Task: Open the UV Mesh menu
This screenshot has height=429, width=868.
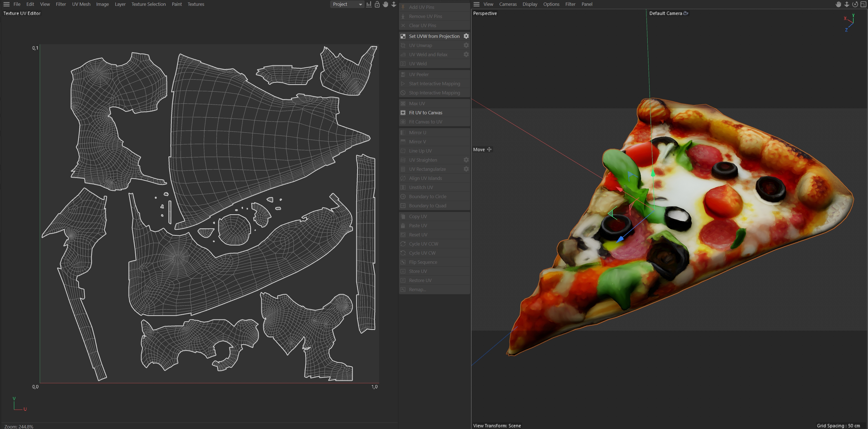Action: click(81, 4)
